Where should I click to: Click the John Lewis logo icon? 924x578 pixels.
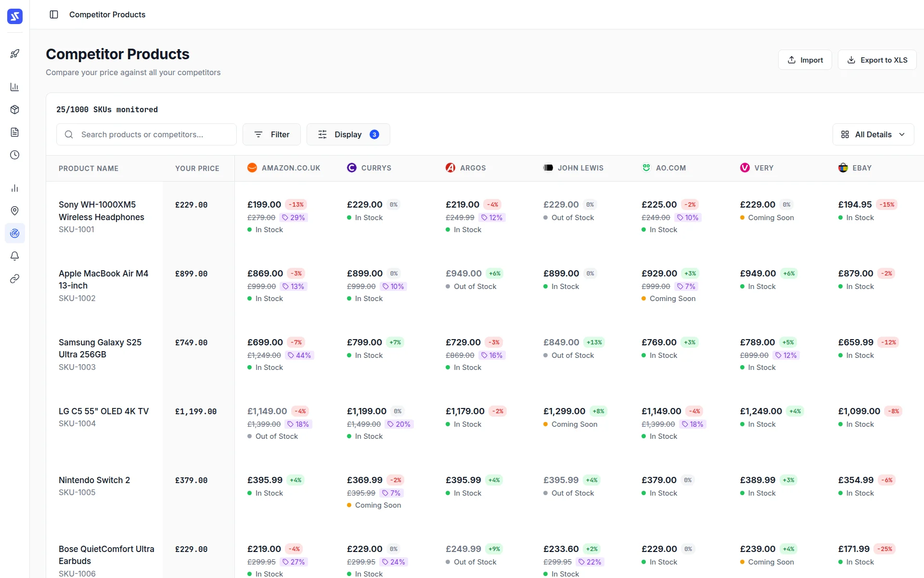coord(548,168)
